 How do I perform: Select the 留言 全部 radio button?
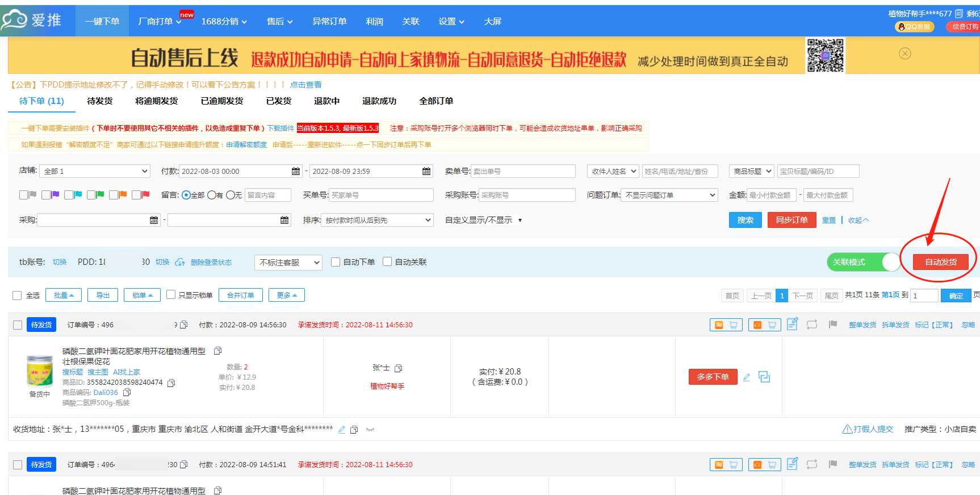click(x=186, y=195)
